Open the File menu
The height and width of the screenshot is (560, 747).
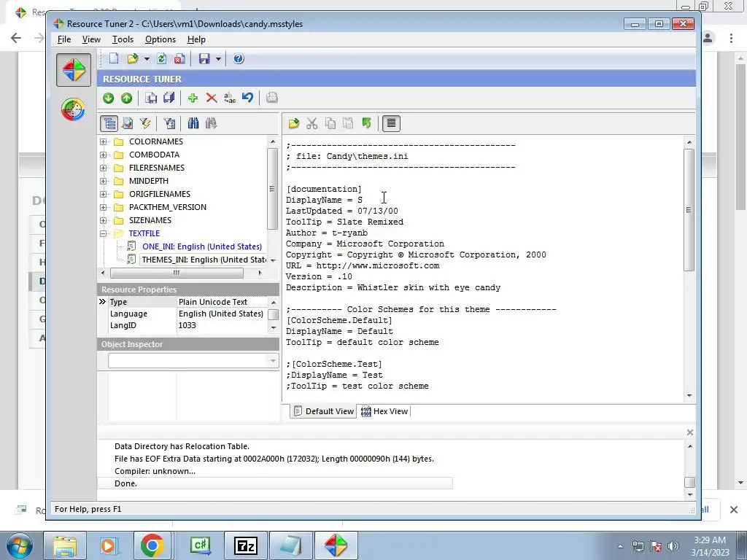64,39
